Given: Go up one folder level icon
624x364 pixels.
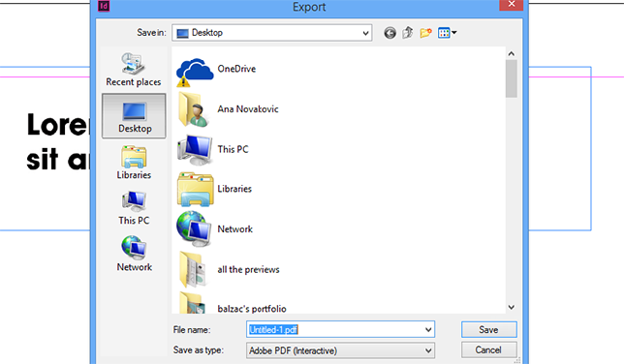Looking at the screenshot, I should point(408,33).
